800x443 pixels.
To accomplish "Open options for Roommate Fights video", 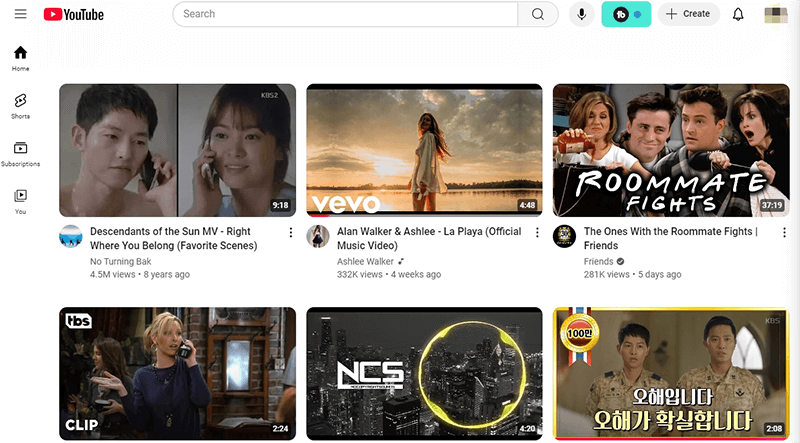I will 784,233.
